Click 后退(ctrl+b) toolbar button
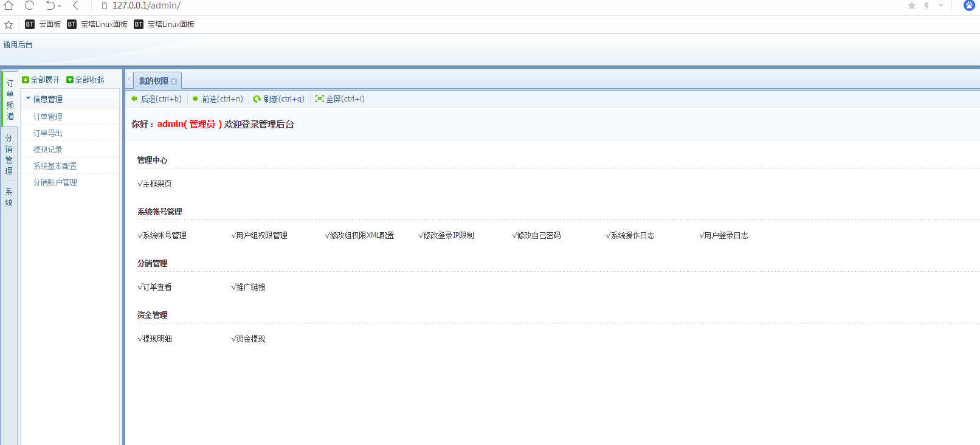The width and height of the screenshot is (980, 445). pyautogui.click(x=156, y=99)
